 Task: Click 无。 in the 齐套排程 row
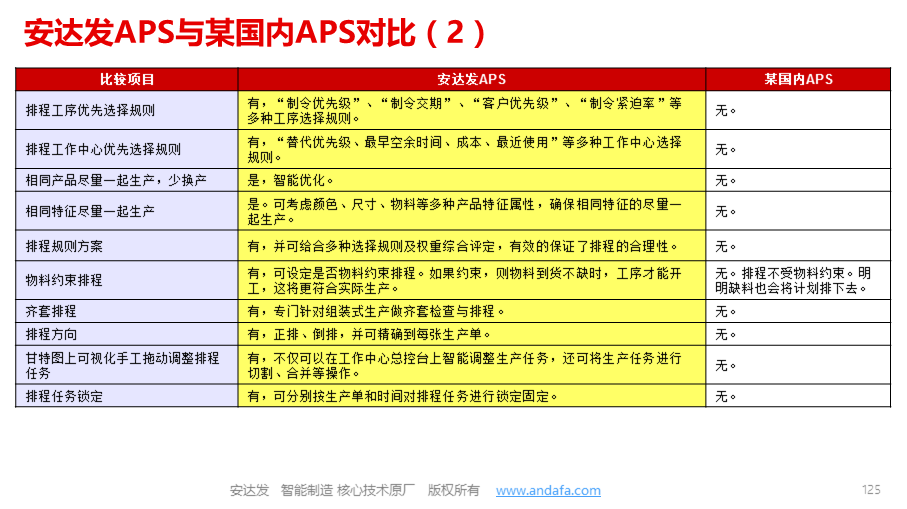coord(798,311)
